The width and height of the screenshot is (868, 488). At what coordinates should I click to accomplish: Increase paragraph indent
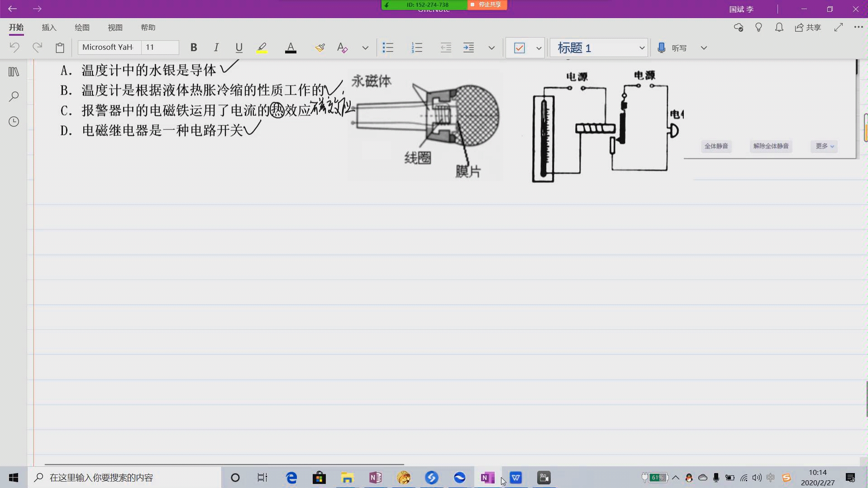pyautogui.click(x=469, y=47)
